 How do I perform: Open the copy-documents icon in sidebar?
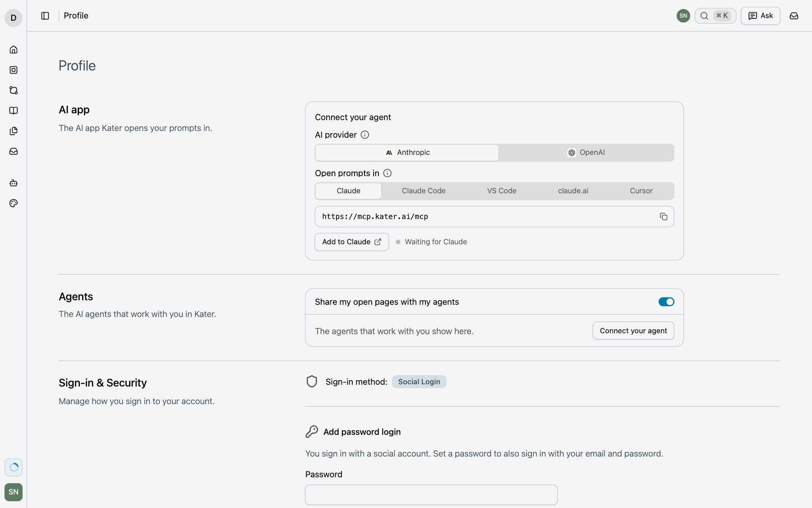point(14,131)
